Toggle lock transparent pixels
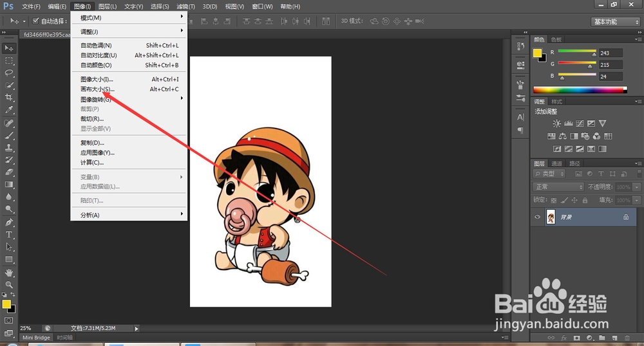644x346 pixels. click(x=554, y=200)
